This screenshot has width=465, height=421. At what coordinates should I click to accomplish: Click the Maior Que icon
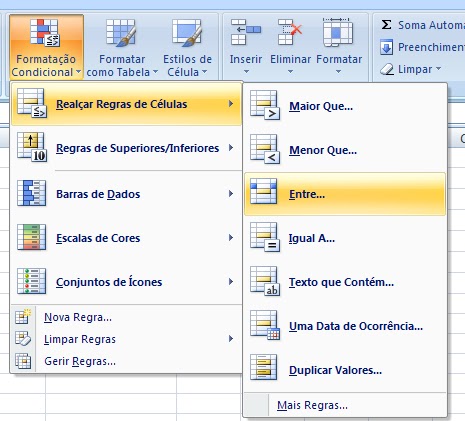point(265,105)
